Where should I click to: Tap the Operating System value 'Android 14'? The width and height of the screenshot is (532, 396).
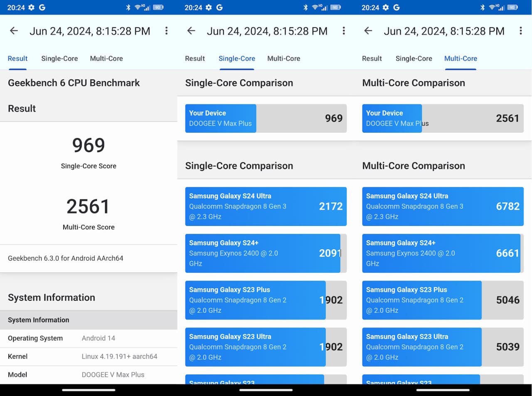(99, 338)
